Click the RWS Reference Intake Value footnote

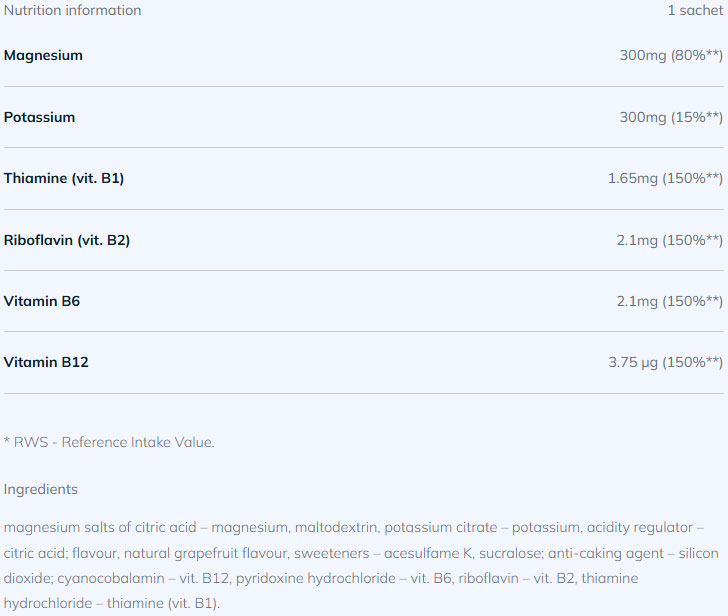109,442
